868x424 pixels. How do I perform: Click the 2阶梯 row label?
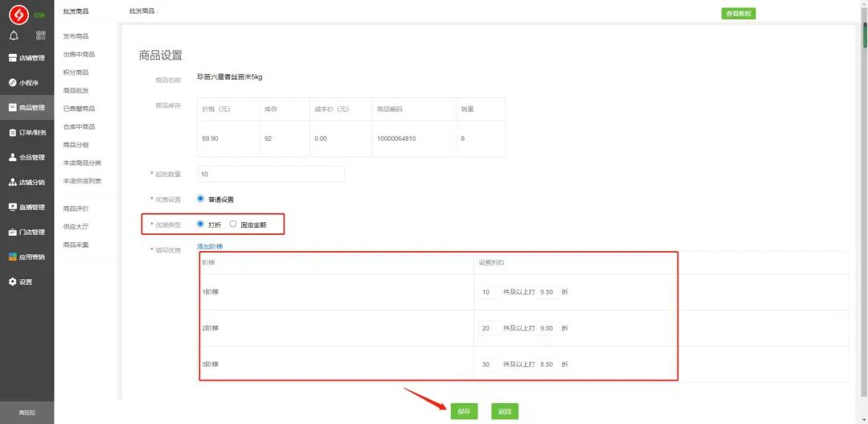tap(211, 328)
